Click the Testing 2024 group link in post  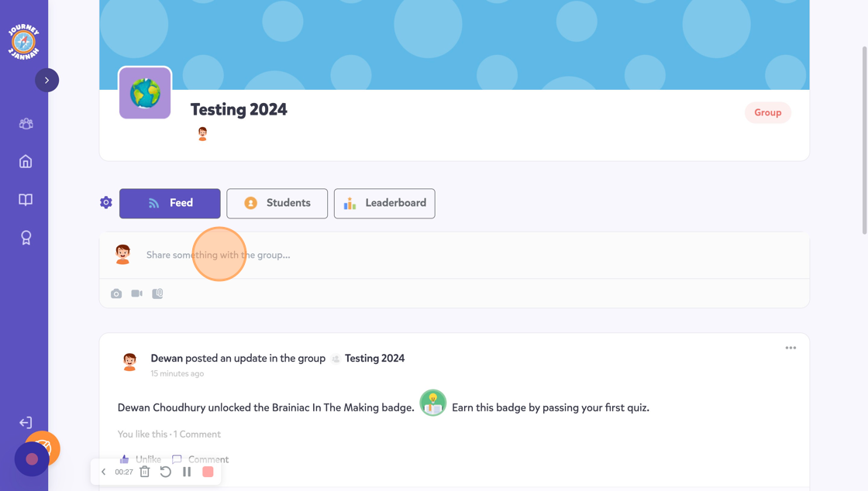pyautogui.click(x=374, y=359)
